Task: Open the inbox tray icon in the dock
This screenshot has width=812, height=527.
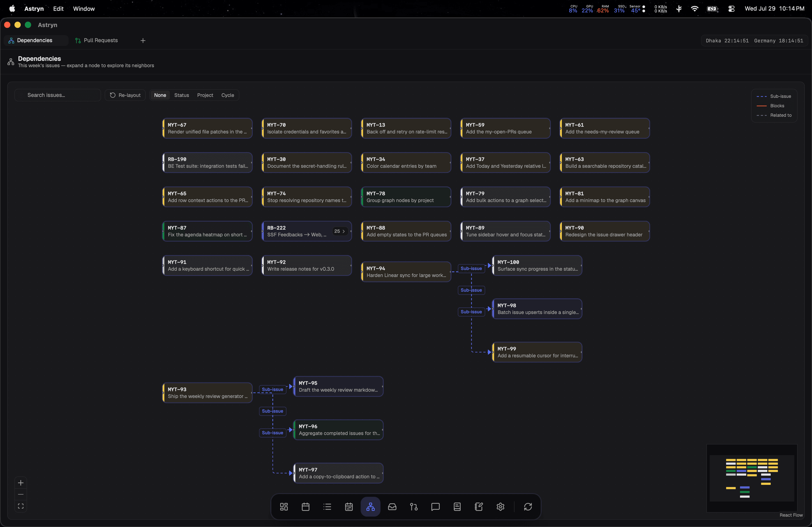Action: coord(392,506)
